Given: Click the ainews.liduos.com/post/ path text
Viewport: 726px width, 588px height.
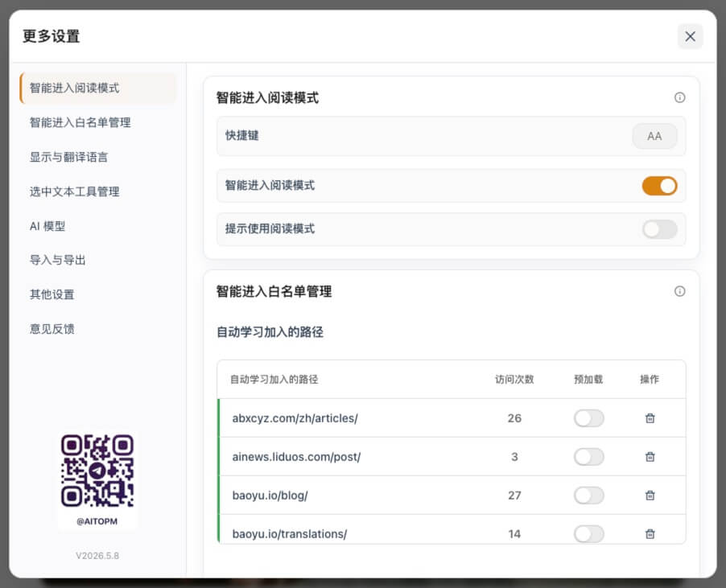Looking at the screenshot, I should tap(296, 457).
